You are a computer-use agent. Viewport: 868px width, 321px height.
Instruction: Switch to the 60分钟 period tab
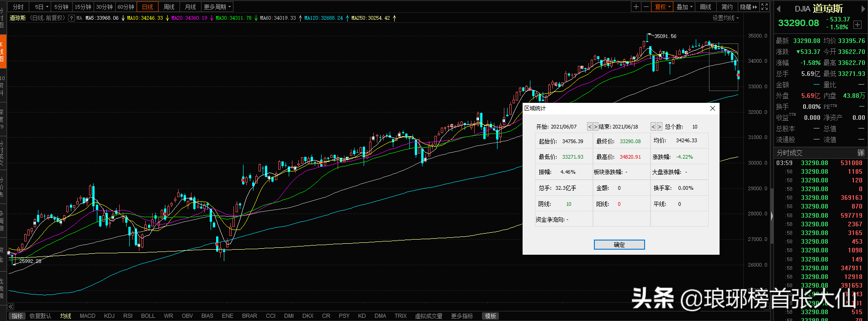126,7
